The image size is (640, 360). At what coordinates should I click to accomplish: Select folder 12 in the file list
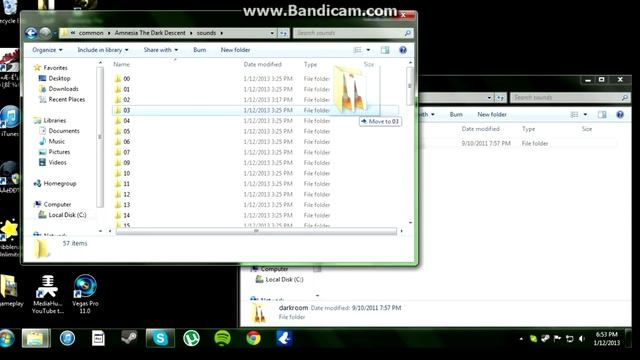coord(127,194)
